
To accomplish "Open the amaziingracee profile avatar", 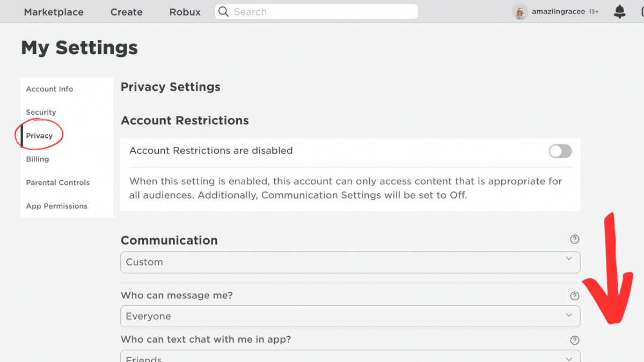I will point(520,12).
